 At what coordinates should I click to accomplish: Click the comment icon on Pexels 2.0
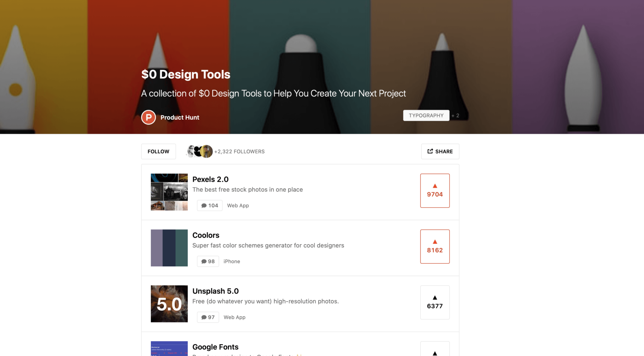coord(204,205)
